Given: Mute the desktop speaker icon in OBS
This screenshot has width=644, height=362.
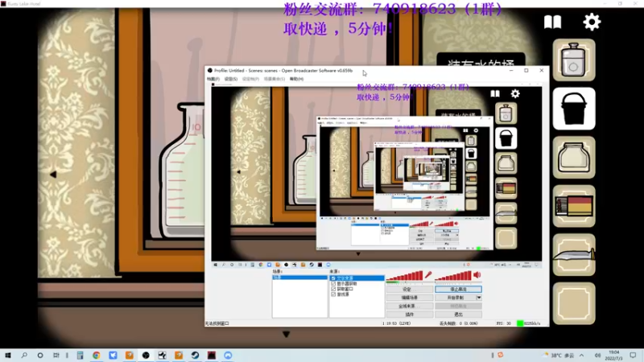Looking at the screenshot, I should (477, 274).
